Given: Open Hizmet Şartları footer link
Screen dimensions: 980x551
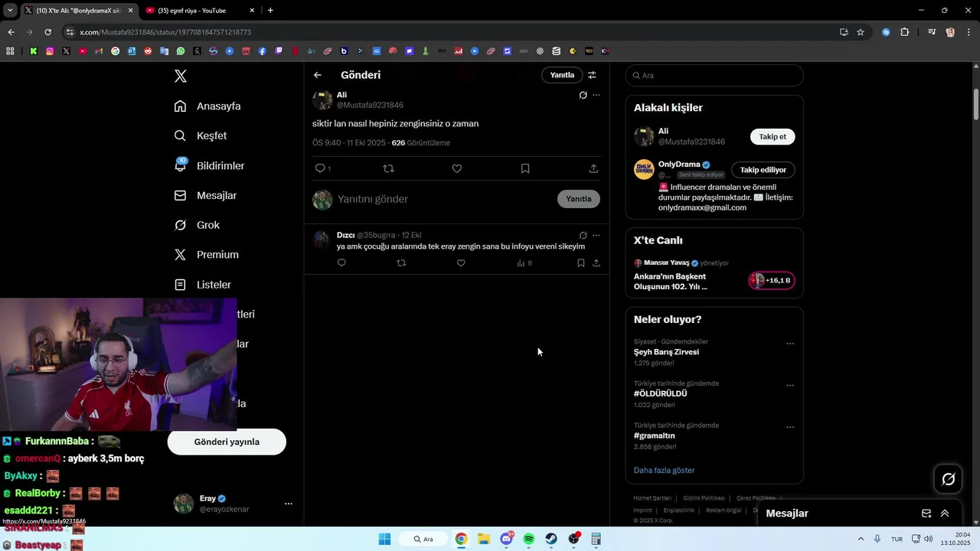Looking at the screenshot, I should (652, 498).
